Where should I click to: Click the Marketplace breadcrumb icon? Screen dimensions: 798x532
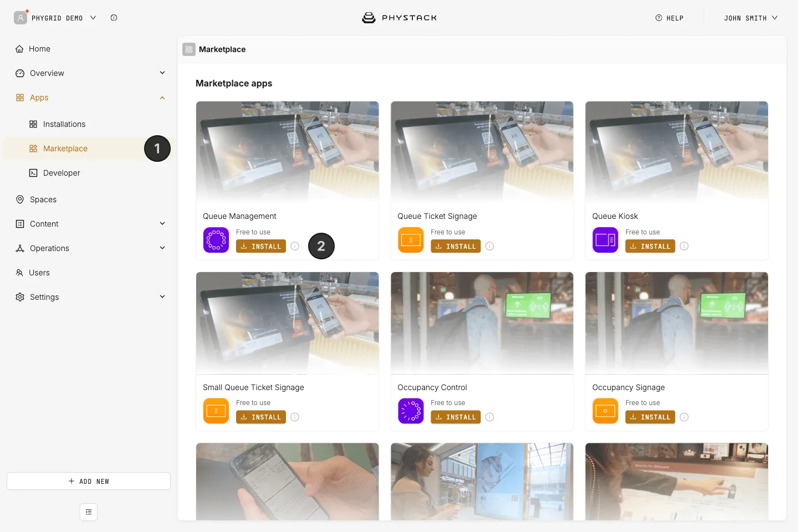pos(189,49)
